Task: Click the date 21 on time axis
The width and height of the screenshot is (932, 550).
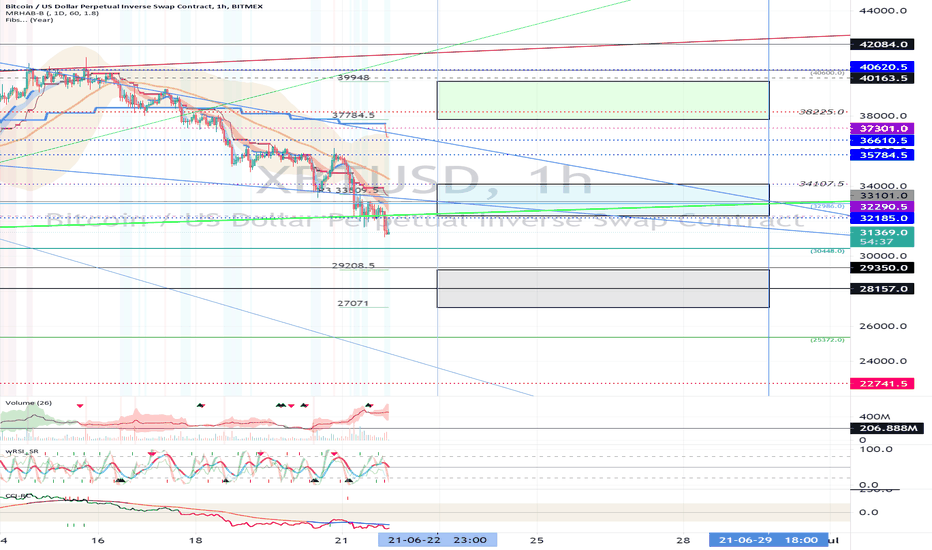Action: pos(341,540)
